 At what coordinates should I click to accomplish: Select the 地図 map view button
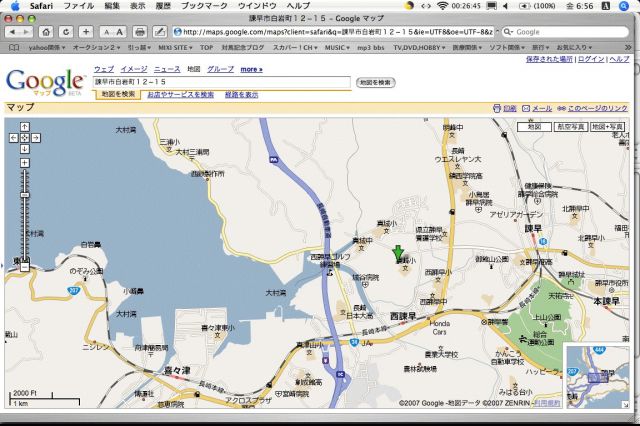(535, 127)
